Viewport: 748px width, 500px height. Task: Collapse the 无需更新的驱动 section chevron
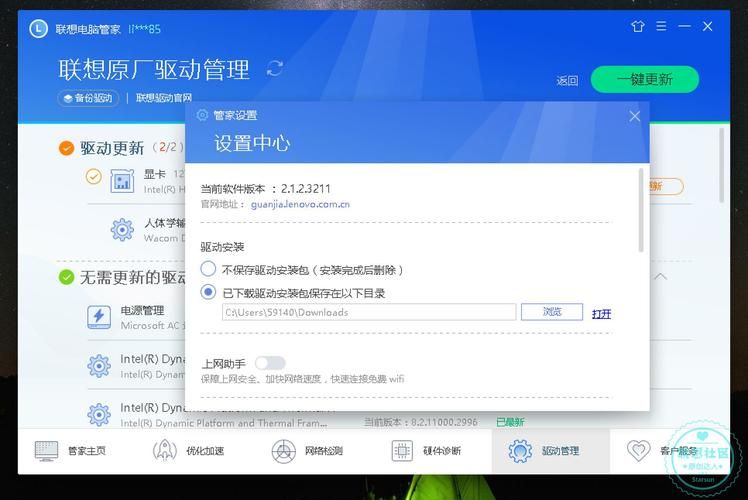point(660,277)
